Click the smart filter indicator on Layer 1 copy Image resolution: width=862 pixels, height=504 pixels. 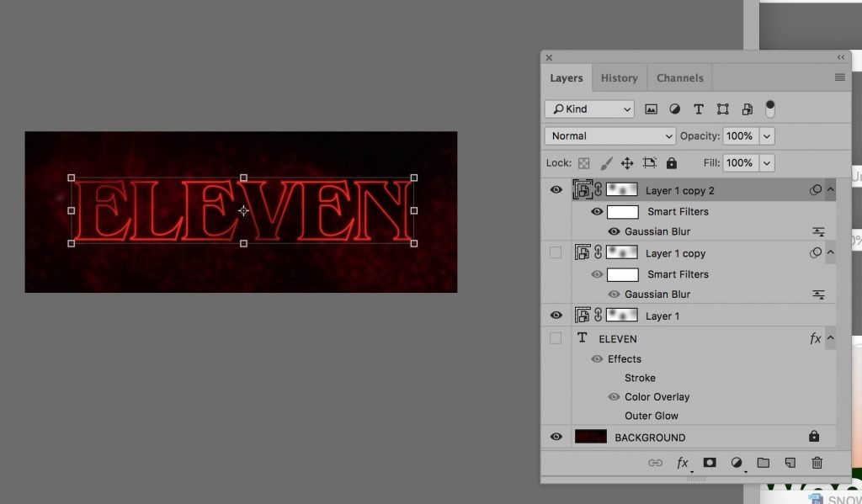815,252
